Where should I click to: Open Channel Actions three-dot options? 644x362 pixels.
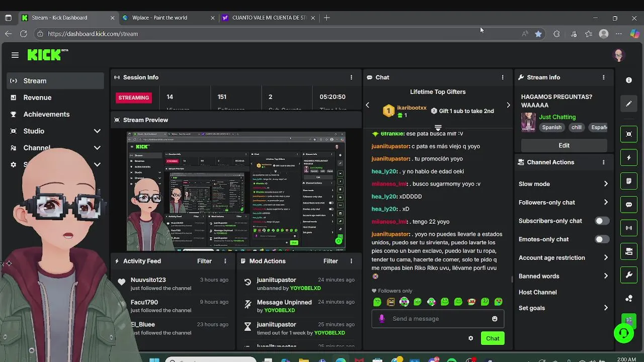point(603,162)
